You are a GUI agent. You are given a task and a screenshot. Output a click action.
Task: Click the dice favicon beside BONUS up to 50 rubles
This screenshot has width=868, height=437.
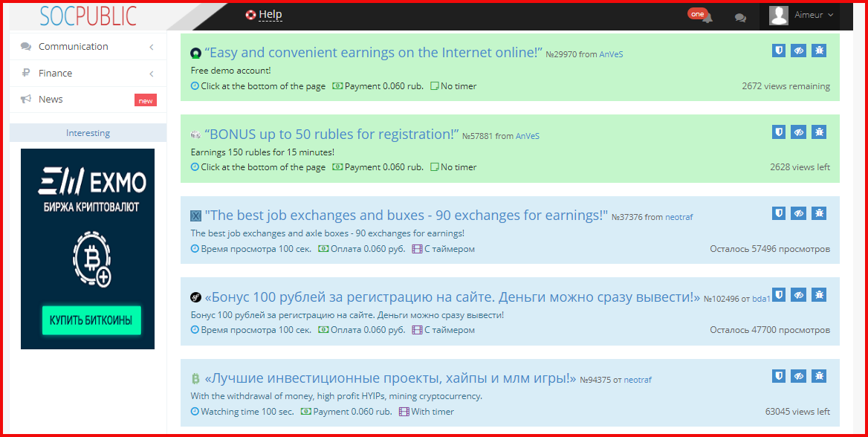(195, 135)
